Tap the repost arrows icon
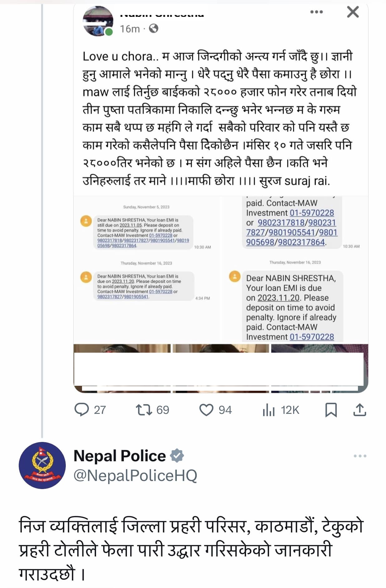This screenshot has width=386, height=588. (x=144, y=409)
